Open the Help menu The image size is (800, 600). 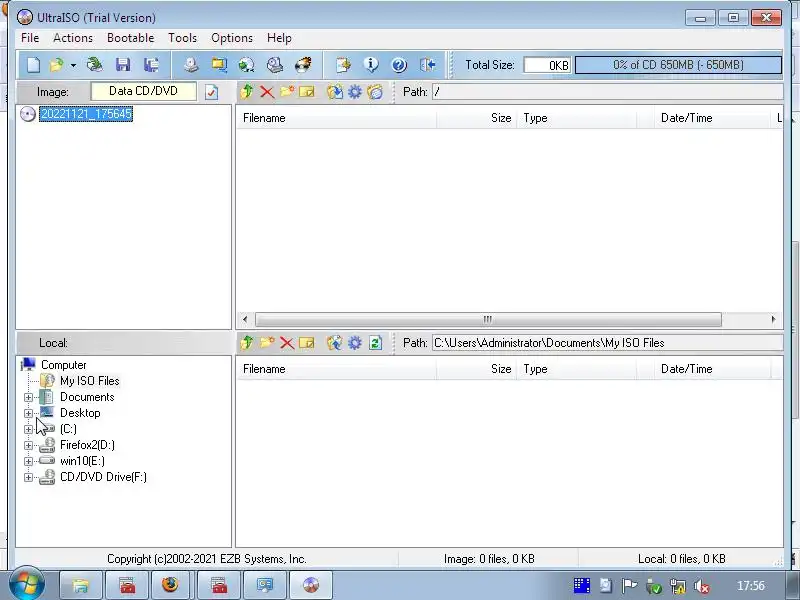(x=279, y=38)
